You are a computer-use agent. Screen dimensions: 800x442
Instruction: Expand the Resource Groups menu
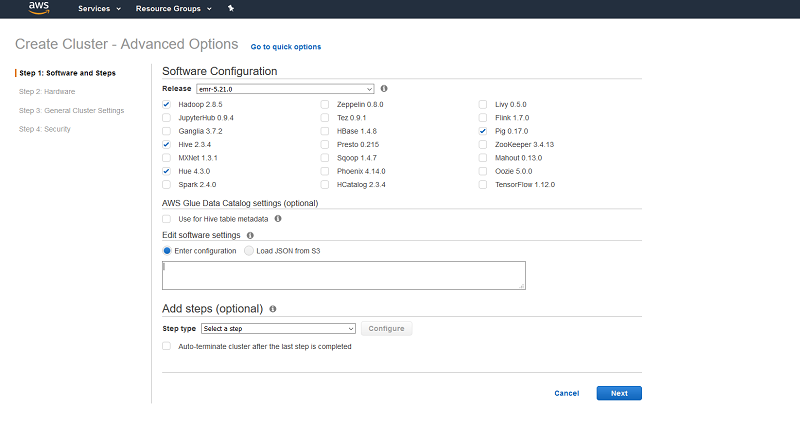[x=173, y=9]
